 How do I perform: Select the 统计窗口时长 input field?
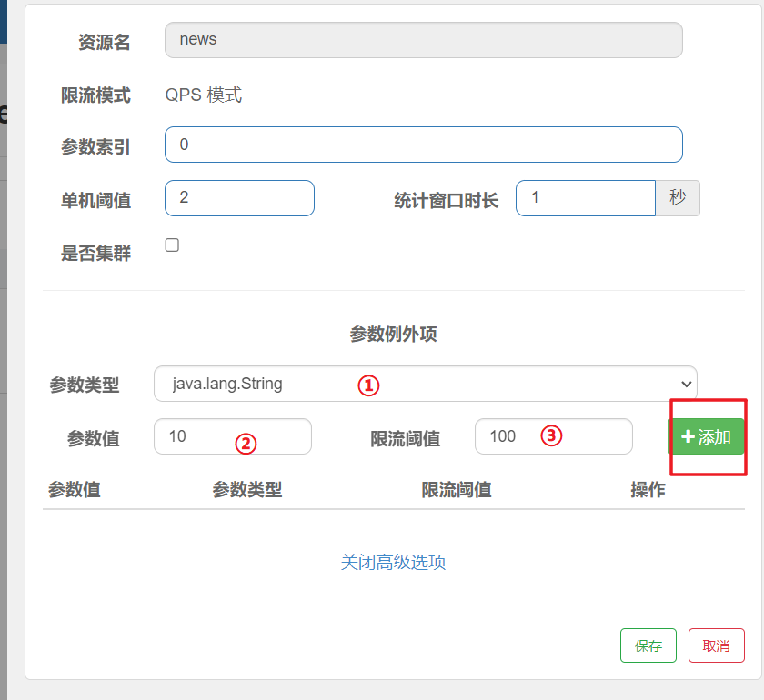[x=585, y=198]
